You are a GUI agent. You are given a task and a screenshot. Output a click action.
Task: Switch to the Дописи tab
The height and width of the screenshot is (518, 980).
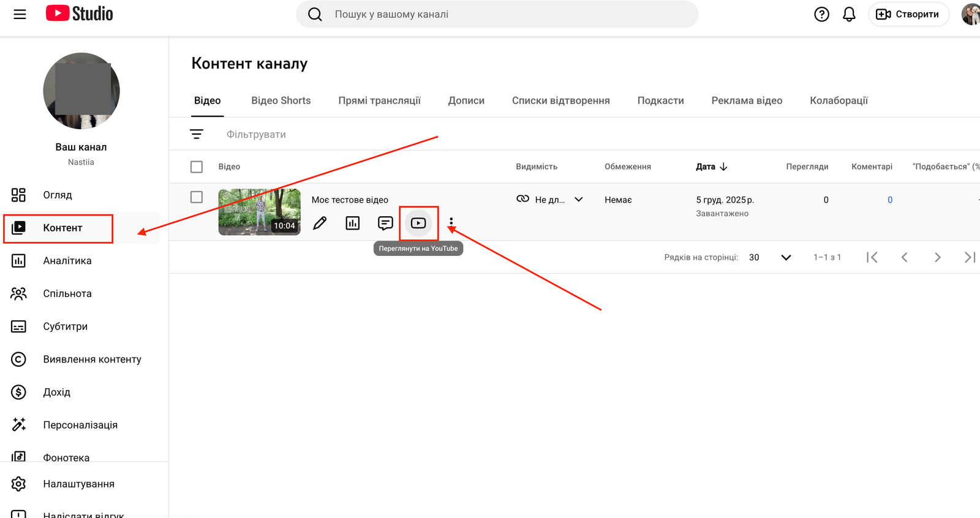point(466,100)
